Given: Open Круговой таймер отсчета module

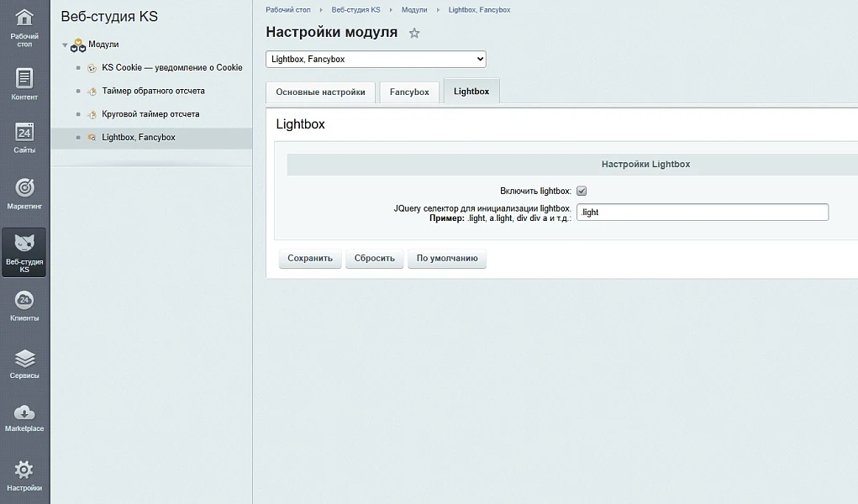Looking at the screenshot, I should (x=150, y=114).
